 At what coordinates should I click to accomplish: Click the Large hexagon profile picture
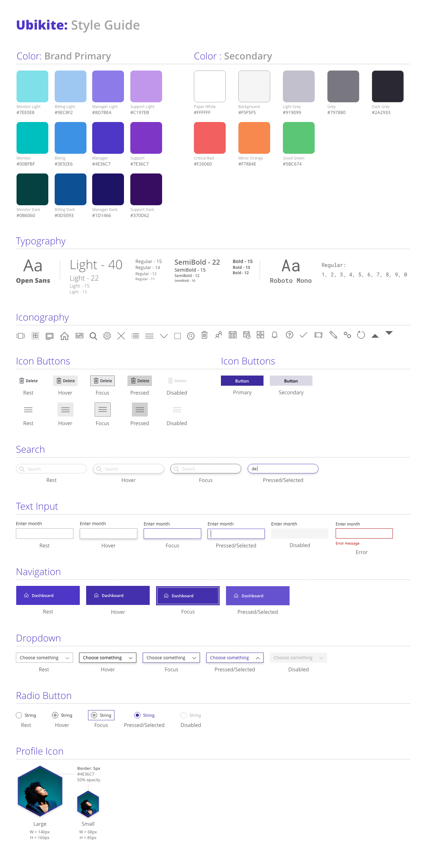(40, 791)
